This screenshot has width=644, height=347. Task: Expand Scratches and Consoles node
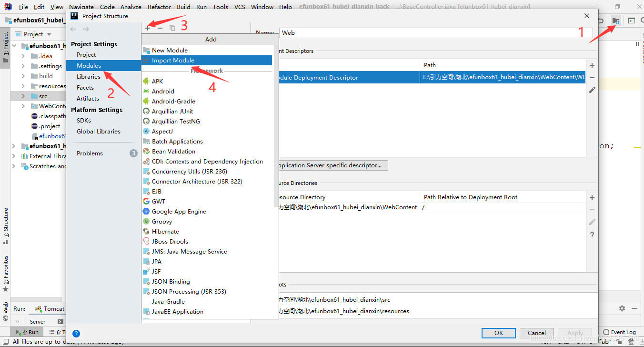tap(14, 166)
